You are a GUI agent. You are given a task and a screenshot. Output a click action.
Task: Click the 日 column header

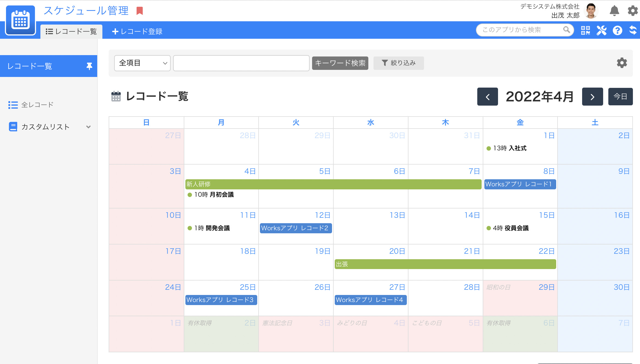tap(146, 123)
